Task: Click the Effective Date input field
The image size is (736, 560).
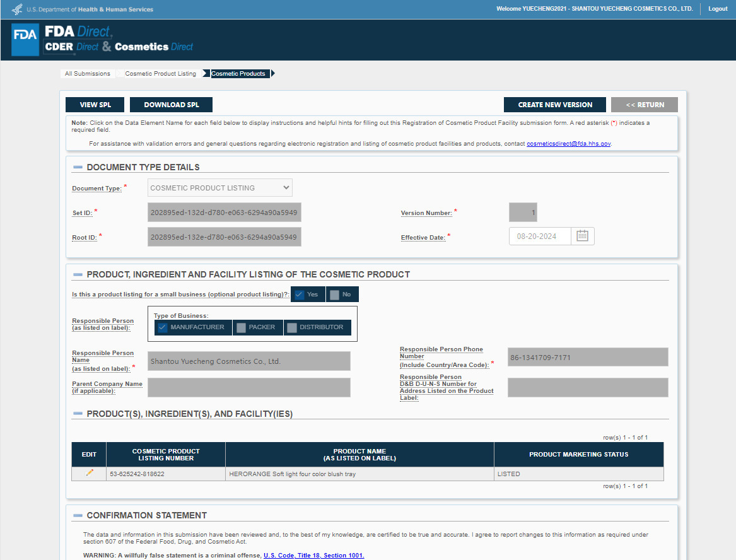Action: click(x=540, y=236)
